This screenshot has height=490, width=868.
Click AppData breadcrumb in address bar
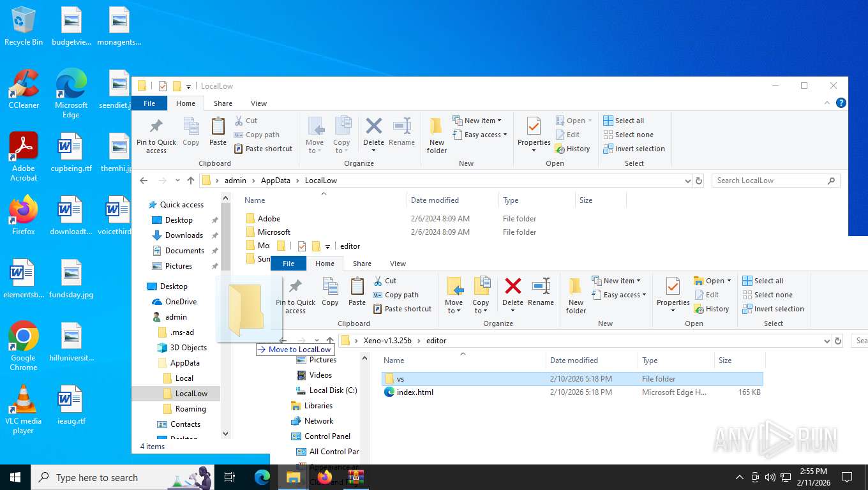(x=276, y=181)
